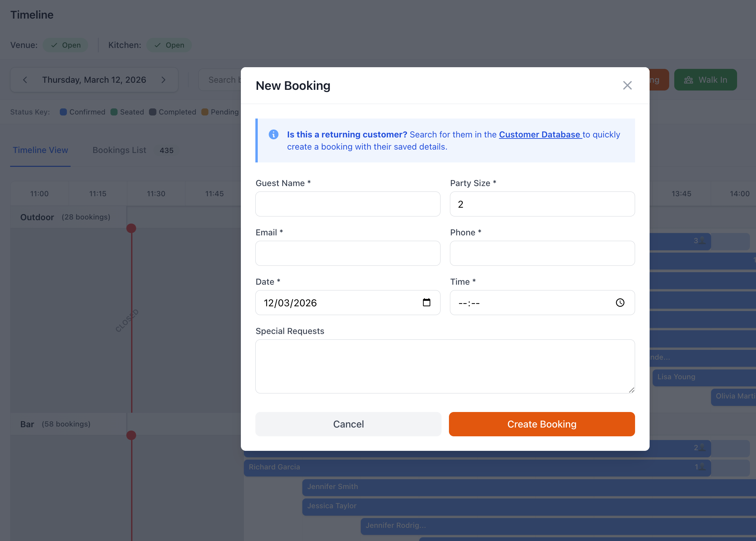The width and height of the screenshot is (756, 541).
Task: Toggle the Seated status filter dot
Action: click(x=114, y=112)
